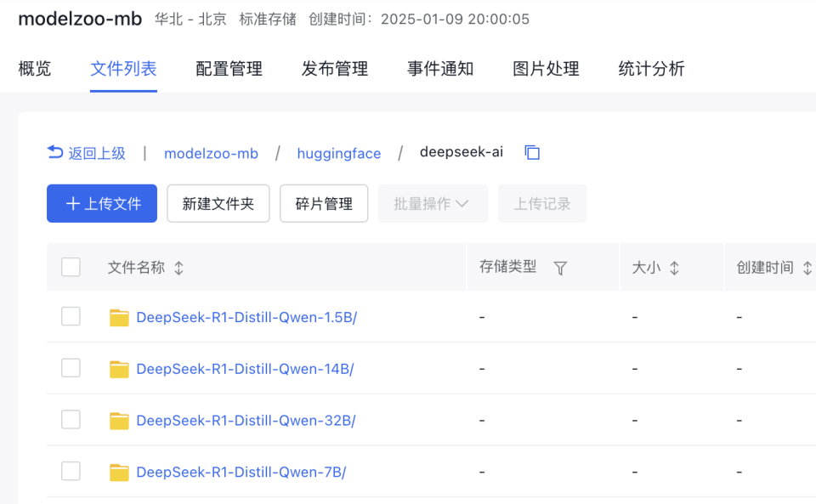
Task: Sort by file name using arrows icon
Action: [x=178, y=268]
